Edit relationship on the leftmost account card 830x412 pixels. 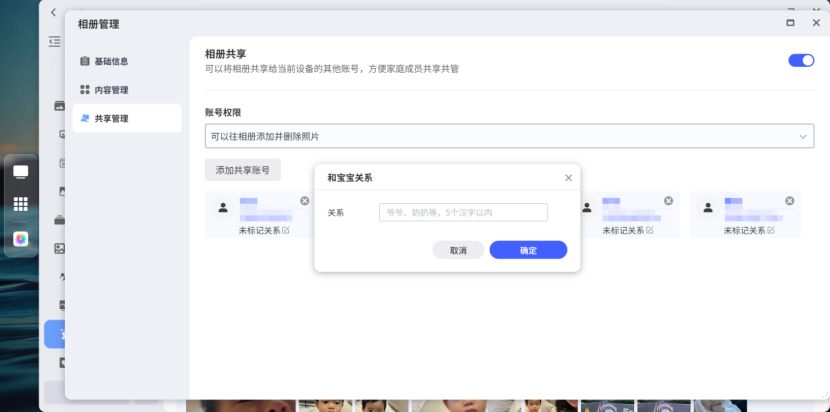click(286, 230)
